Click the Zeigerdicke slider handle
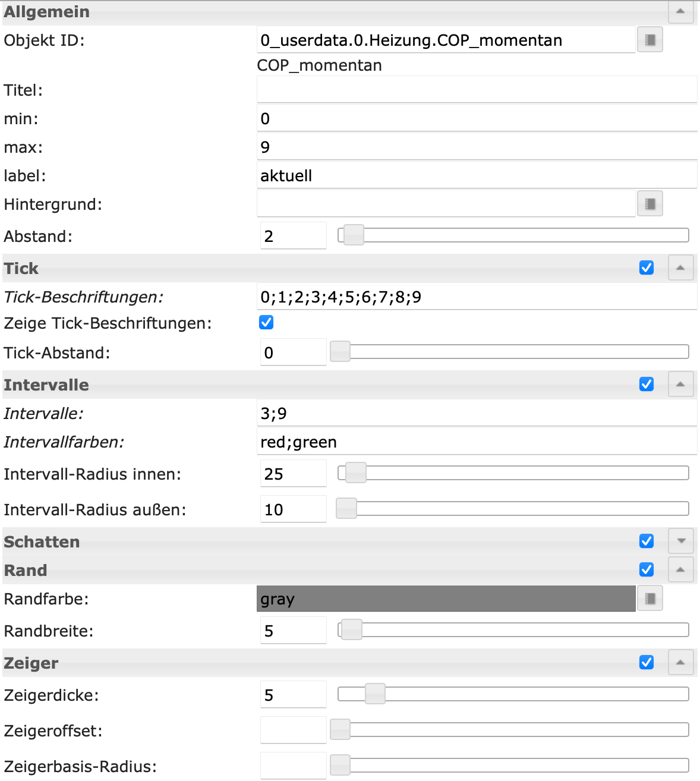 point(375,694)
